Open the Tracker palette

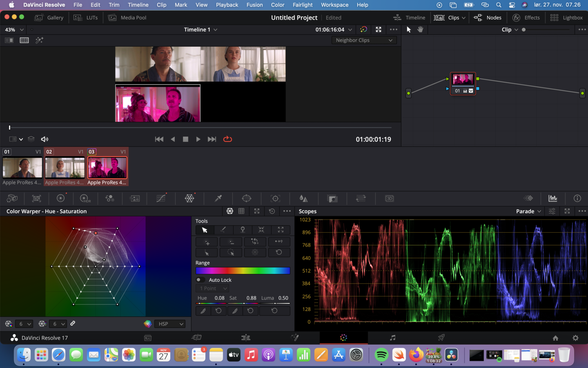(276, 198)
